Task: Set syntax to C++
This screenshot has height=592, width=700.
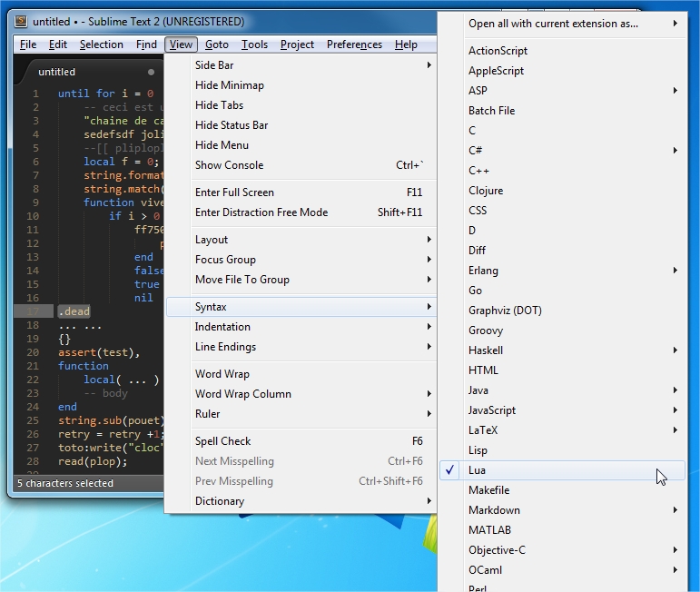Action: 562,171
